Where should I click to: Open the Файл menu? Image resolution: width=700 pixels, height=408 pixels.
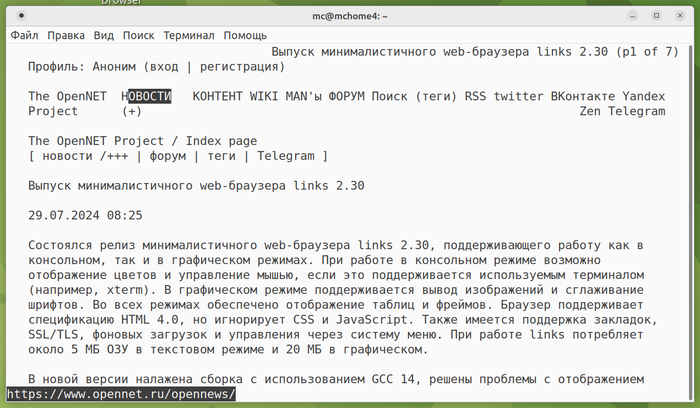pyautogui.click(x=24, y=35)
